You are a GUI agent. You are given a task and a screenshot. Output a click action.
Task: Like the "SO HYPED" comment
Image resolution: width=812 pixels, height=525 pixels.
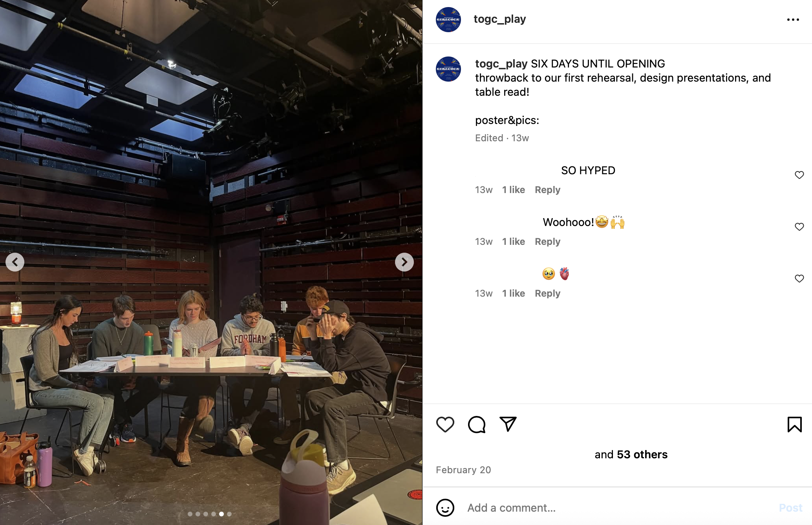pos(799,175)
